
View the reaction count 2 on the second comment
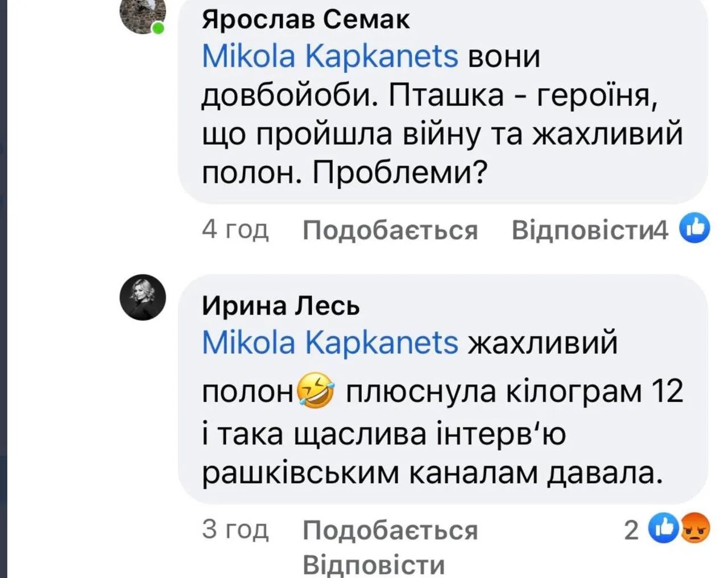632,530
